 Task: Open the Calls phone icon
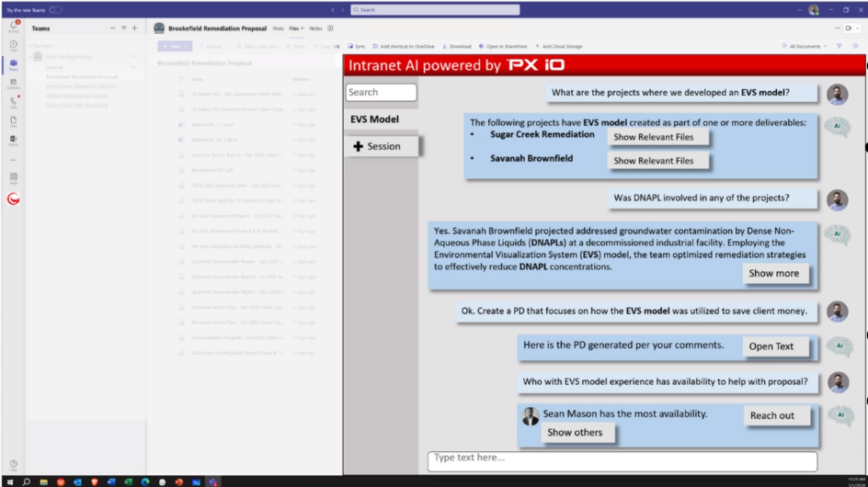[14, 102]
